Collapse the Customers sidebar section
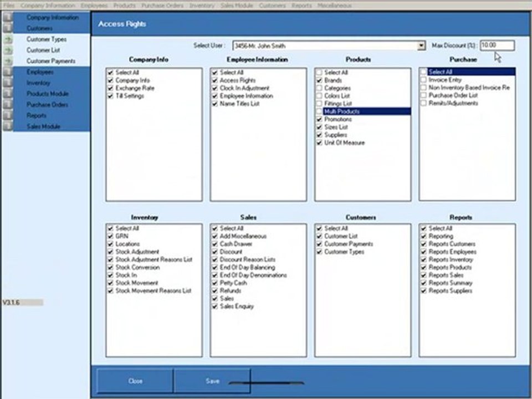The image size is (532, 399). (39, 28)
